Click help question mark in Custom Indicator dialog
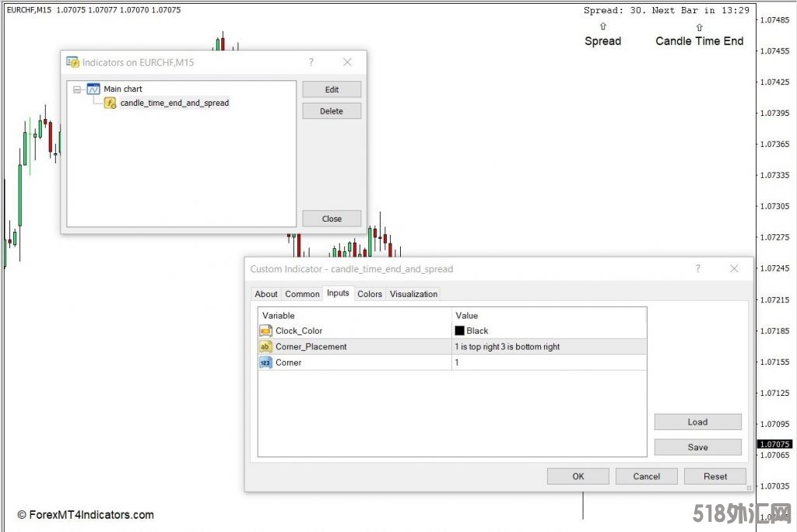The image size is (797, 532). (697, 268)
